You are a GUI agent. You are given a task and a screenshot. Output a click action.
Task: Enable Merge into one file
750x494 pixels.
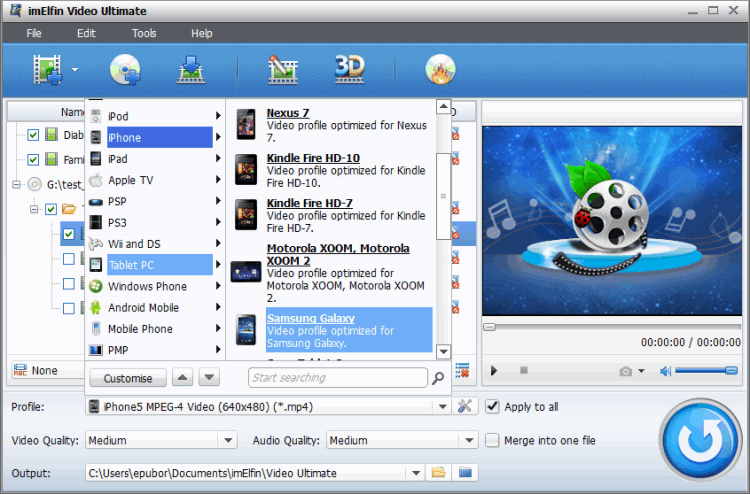pos(492,440)
